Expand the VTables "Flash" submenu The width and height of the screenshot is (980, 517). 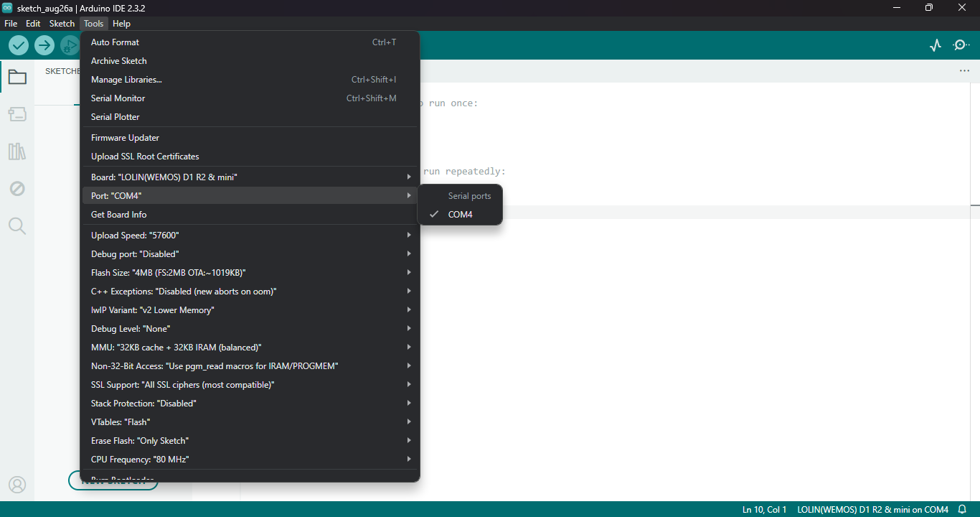[250, 422]
